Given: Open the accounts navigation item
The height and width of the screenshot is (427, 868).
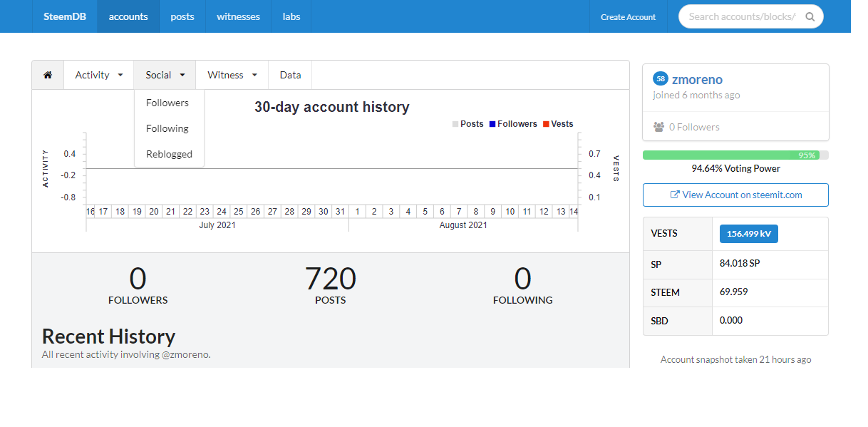Looking at the screenshot, I should click(128, 16).
